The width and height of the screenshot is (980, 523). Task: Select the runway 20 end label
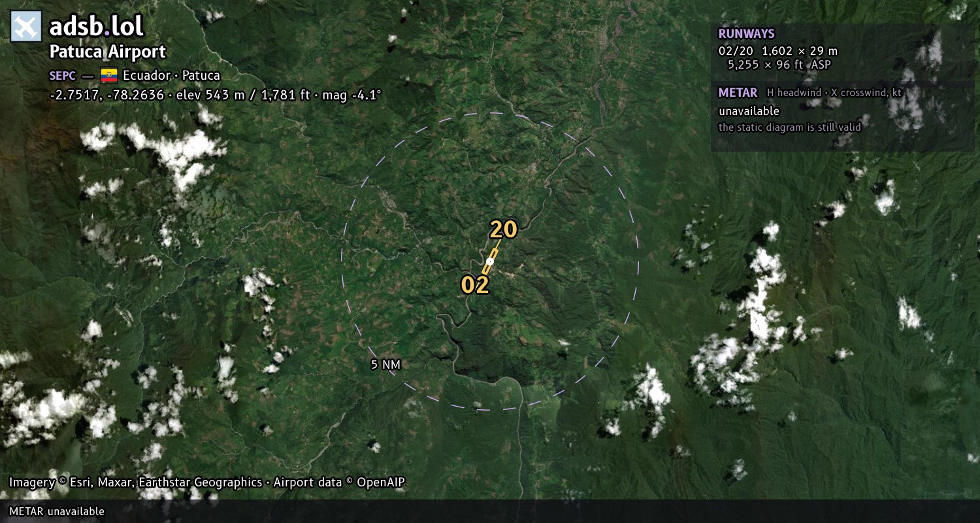pyautogui.click(x=504, y=229)
